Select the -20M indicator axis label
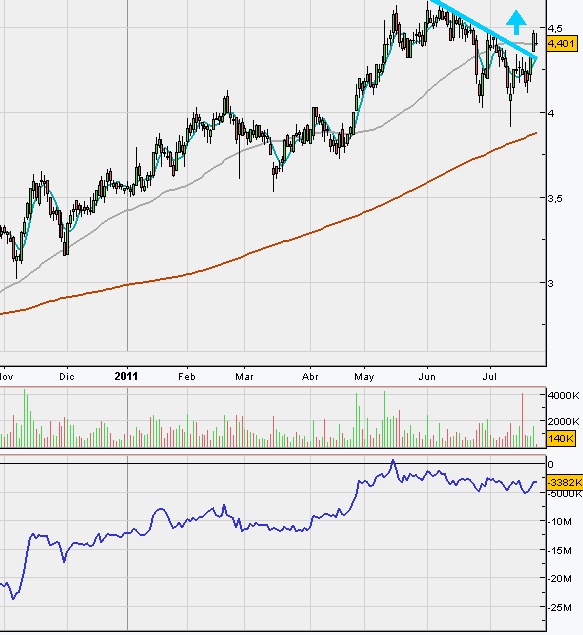The width and height of the screenshot is (583, 635). [x=560, y=578]
